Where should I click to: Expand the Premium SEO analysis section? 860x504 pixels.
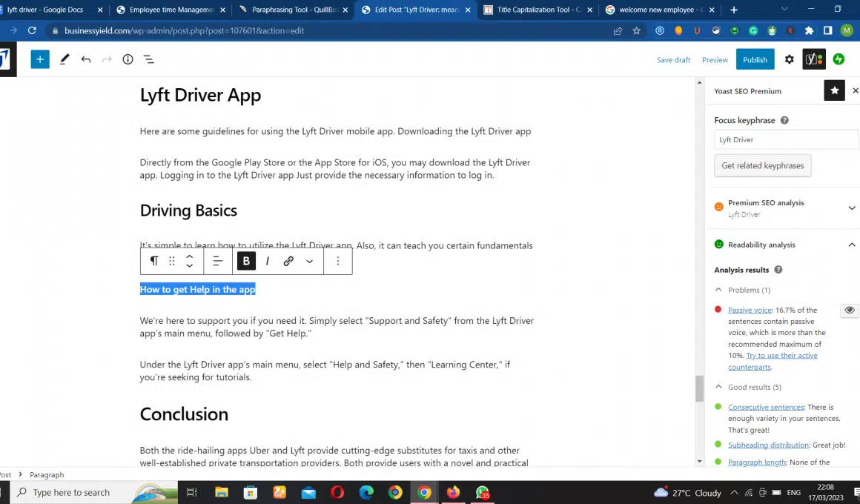pyautogui.click(x=851, y=208)
